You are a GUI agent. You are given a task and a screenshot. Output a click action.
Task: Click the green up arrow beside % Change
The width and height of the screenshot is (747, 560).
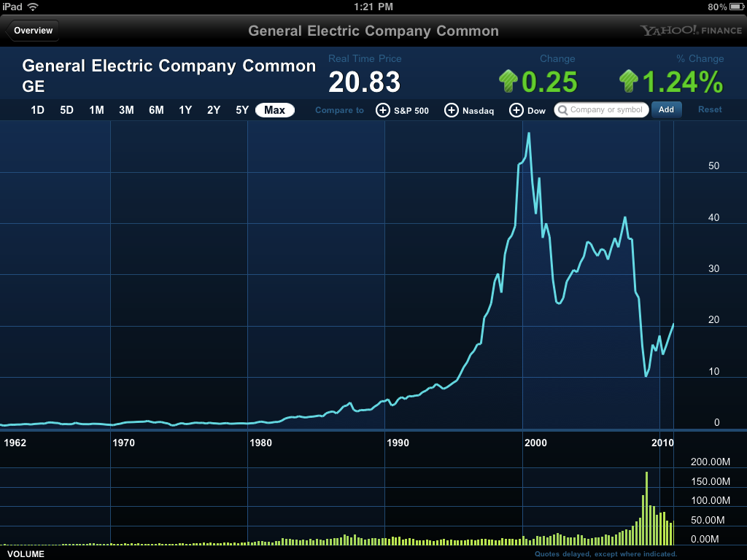tap(628, 79)
